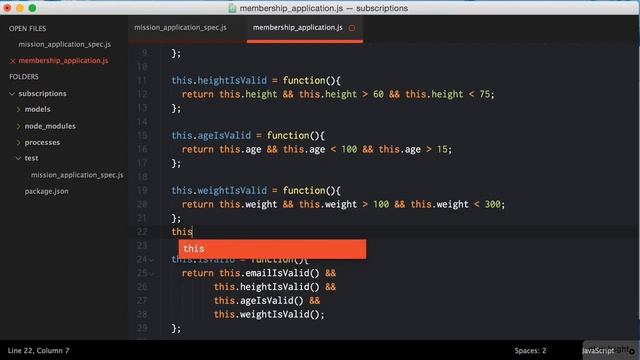Click the node_modules folder label
This screenshot has width=640, height=360.
(50, 126)
